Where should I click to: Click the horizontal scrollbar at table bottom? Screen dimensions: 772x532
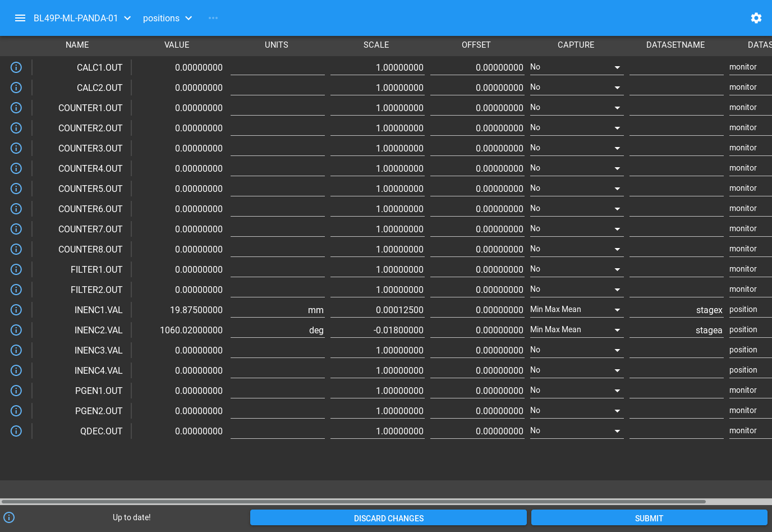353,502
